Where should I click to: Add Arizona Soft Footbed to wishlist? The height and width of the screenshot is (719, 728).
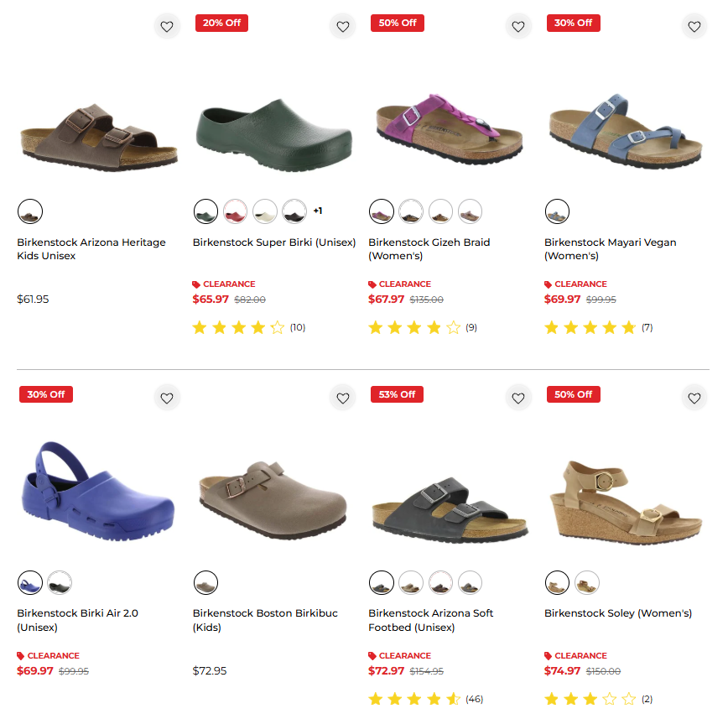[518, 398]
